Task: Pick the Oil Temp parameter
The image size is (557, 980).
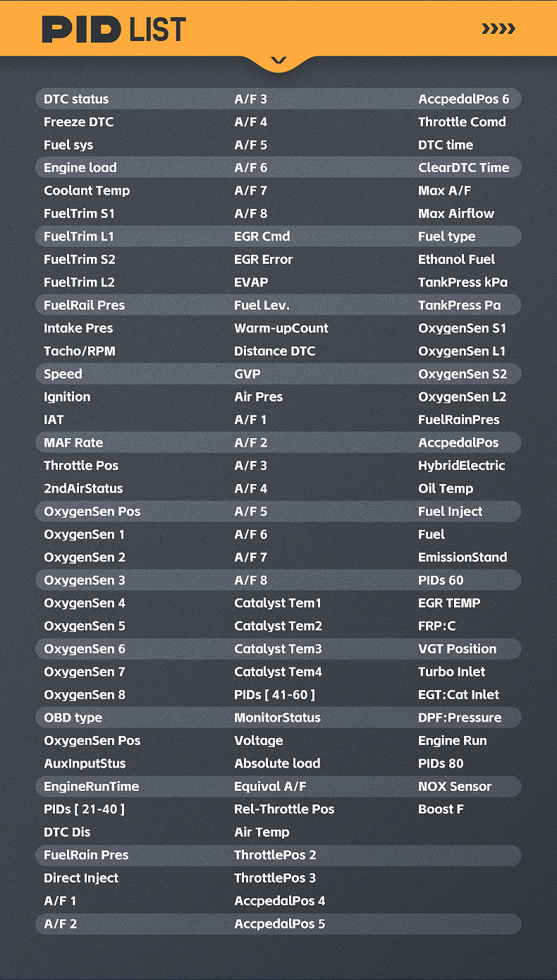Action: (446, 489)
